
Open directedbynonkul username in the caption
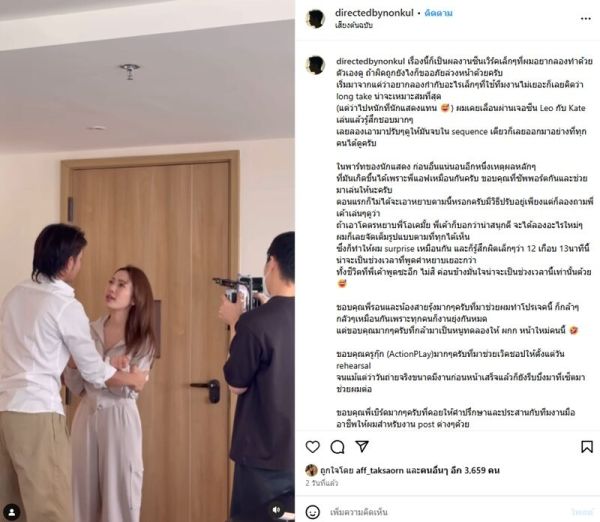pos(370,61)
